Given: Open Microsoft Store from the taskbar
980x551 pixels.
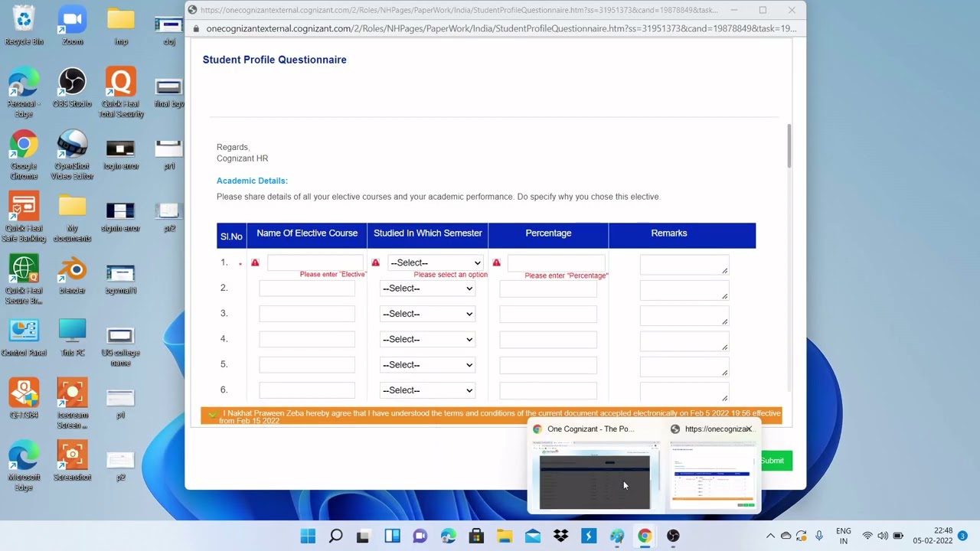Looking at the screenshot, I should point(476,536).
